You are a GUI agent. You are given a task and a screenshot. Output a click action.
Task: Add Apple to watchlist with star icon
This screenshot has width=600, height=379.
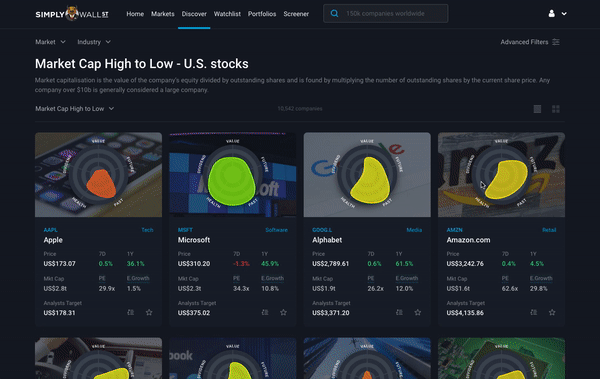coord(149,312)
